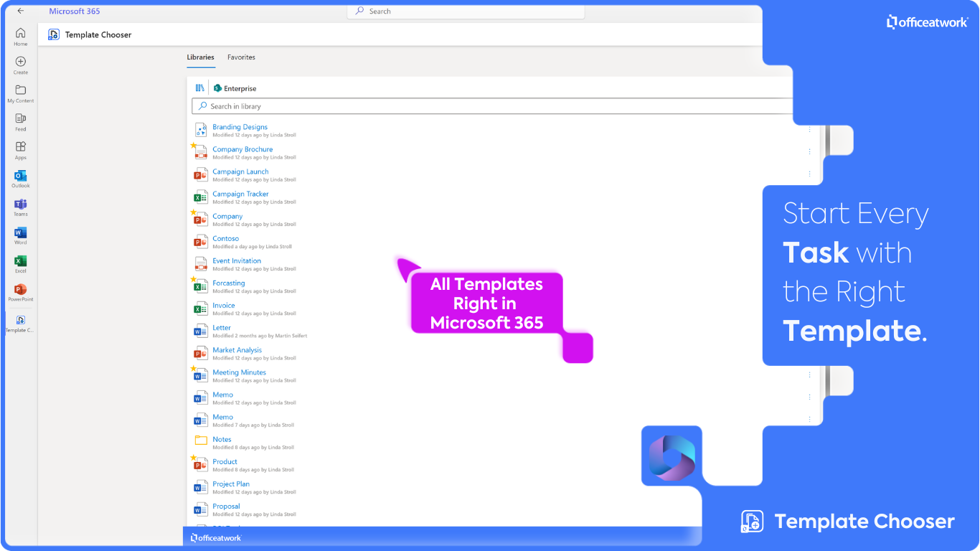
Task: Select the Enterprise library label
Action: point(240,89)
